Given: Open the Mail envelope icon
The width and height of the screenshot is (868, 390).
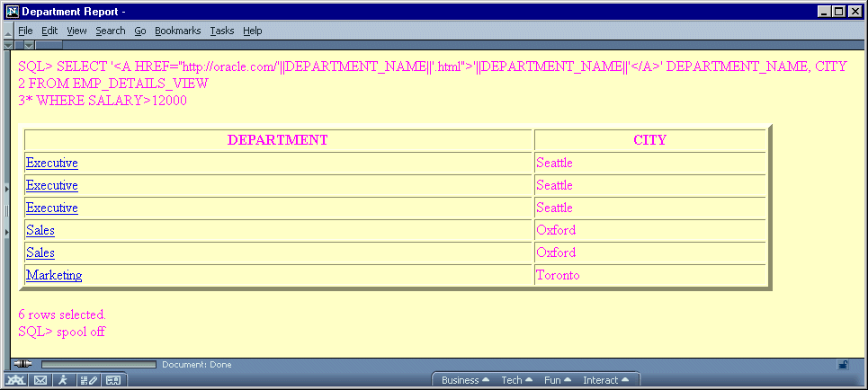Looking at the screenshot, I should click(x=40, y=380).
